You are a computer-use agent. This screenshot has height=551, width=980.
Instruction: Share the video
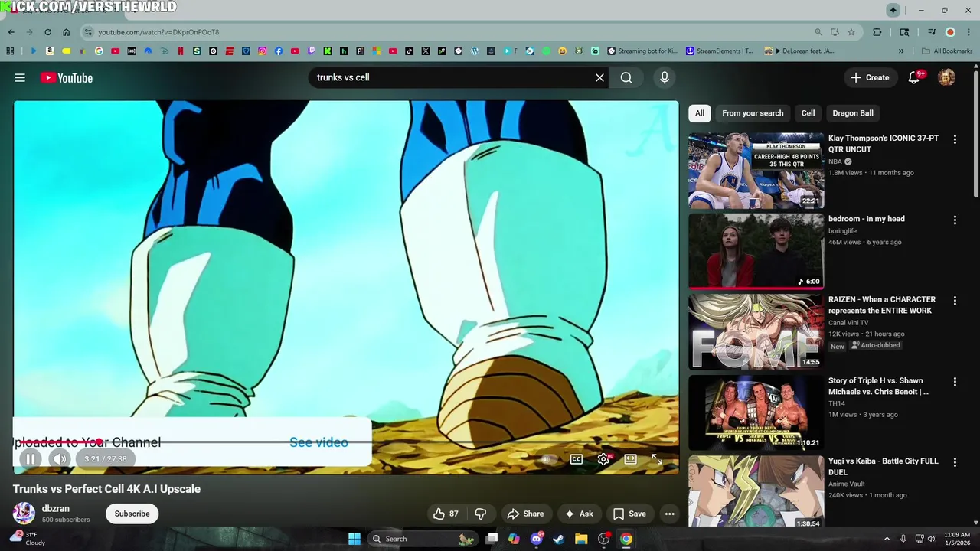click(525, 514)
